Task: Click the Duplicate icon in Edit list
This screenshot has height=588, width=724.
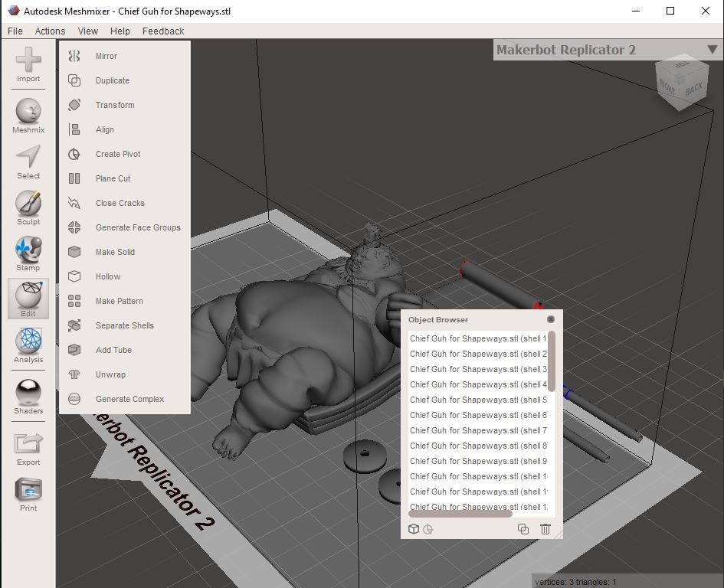Action: [x=74, y=80]
